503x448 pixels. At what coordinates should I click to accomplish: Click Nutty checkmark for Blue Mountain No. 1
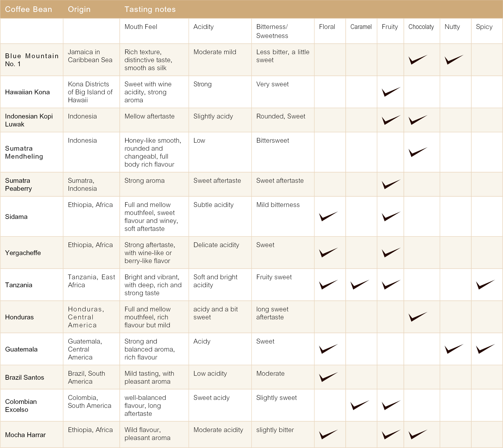pos(454,60)
